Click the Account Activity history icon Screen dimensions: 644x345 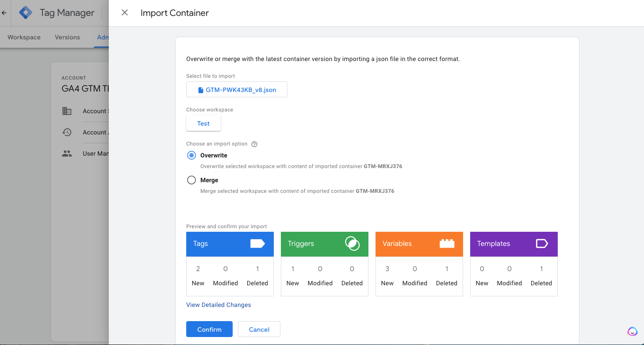click(x=67, y=132)
